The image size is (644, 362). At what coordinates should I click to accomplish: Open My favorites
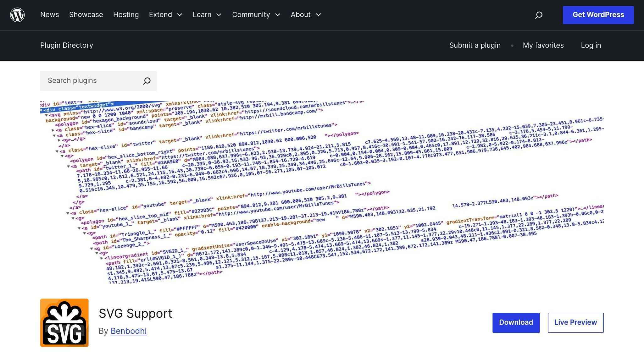click(x=543, y=45)
